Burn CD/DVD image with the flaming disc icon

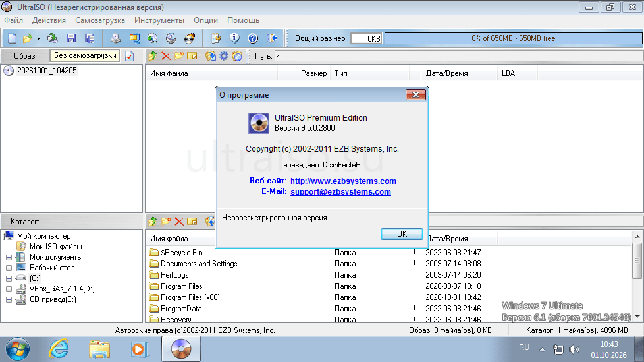(x=190, y=38)
